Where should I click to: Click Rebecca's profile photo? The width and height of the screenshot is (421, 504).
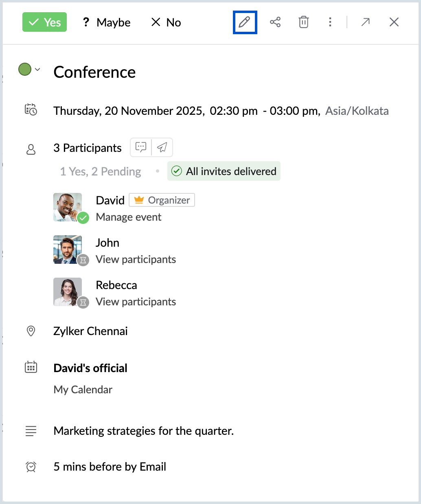(x=68, y=291)
